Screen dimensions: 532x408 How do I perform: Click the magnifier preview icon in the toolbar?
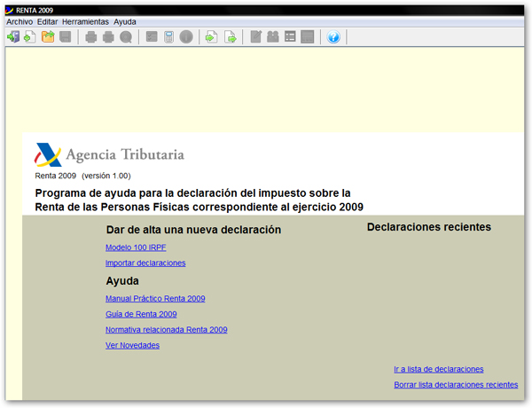pyautogui.click(x=126, y=36)
